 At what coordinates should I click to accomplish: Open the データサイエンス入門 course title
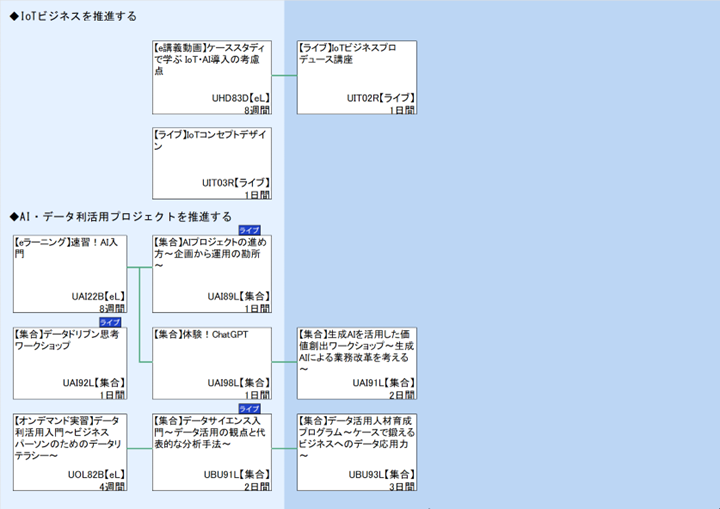click(x=211, y=431)
